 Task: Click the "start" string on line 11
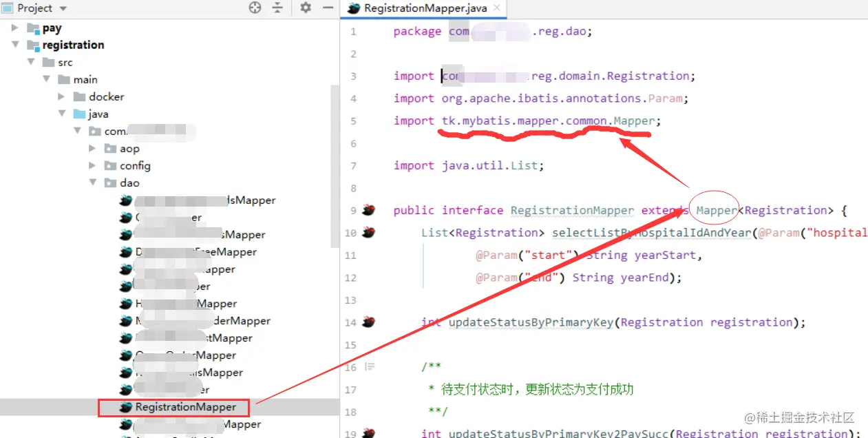548,255
